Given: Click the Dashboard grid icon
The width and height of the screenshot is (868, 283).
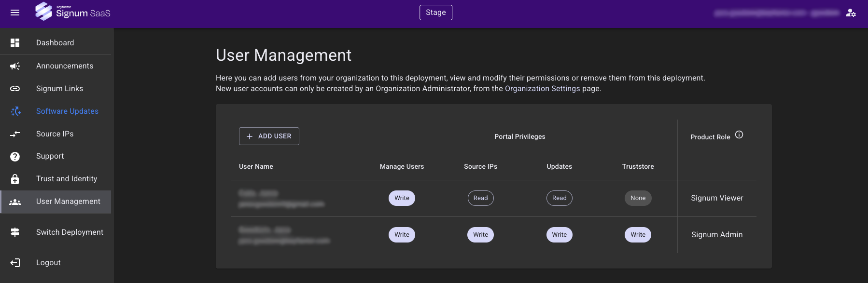Looking at the screenshot, I should 15,43.
